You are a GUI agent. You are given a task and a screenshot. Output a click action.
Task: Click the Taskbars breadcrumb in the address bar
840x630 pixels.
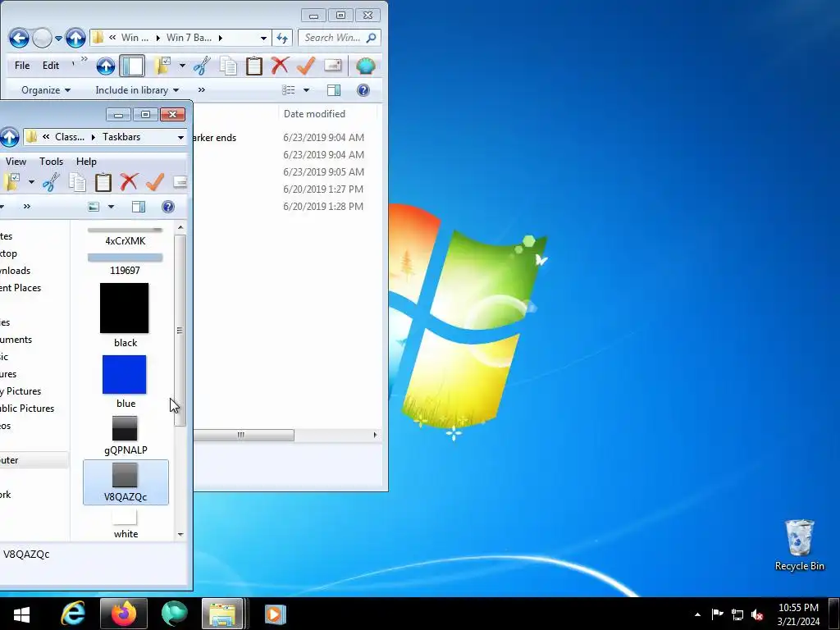point(121,137)
